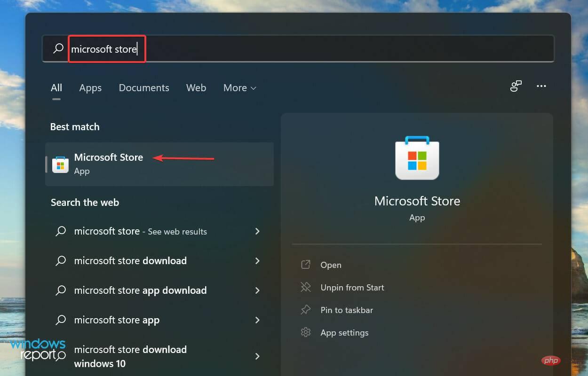This screenshot has height=376, width=588.
Task: Click the 'See web results' search entry
Action: (x=140, y=231)
